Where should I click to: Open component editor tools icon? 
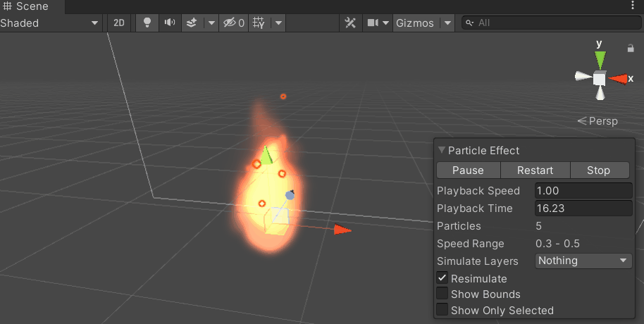350,23
